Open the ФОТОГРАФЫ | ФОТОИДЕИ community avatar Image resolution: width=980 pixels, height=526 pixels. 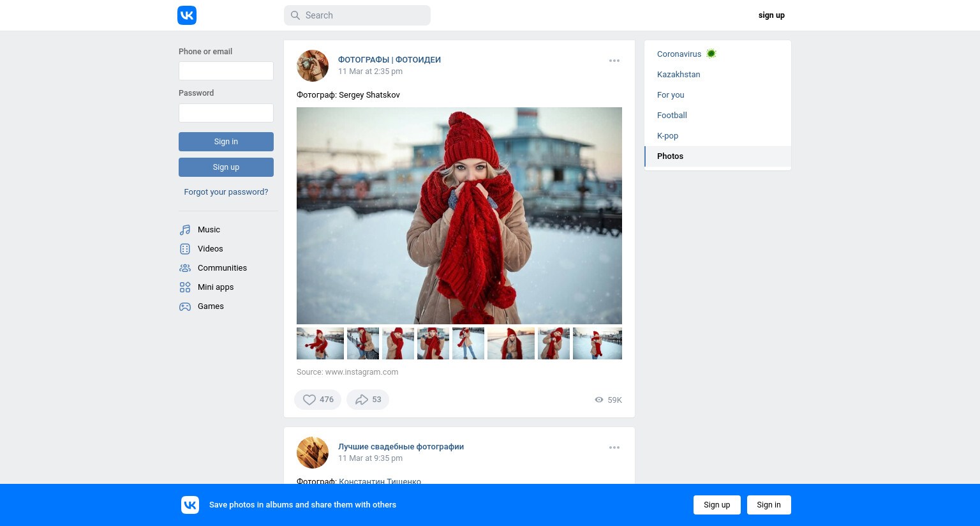(313, 66)
